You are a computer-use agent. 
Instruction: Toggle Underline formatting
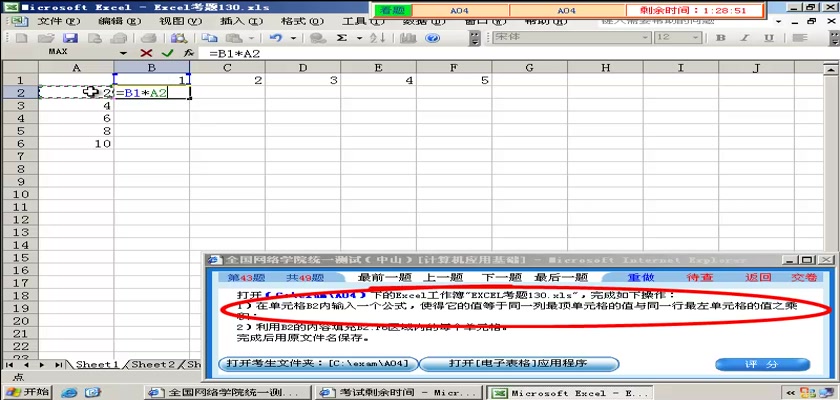(x=769, y=38)
